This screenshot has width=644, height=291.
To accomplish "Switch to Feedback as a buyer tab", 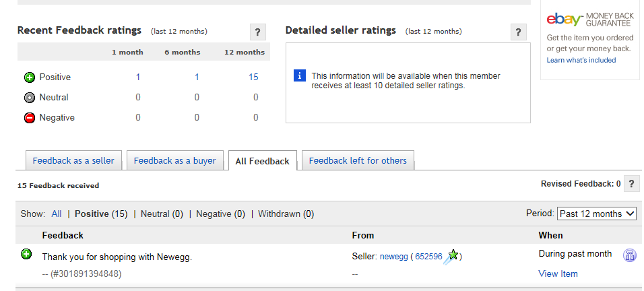I will click(x=174, y=160).
